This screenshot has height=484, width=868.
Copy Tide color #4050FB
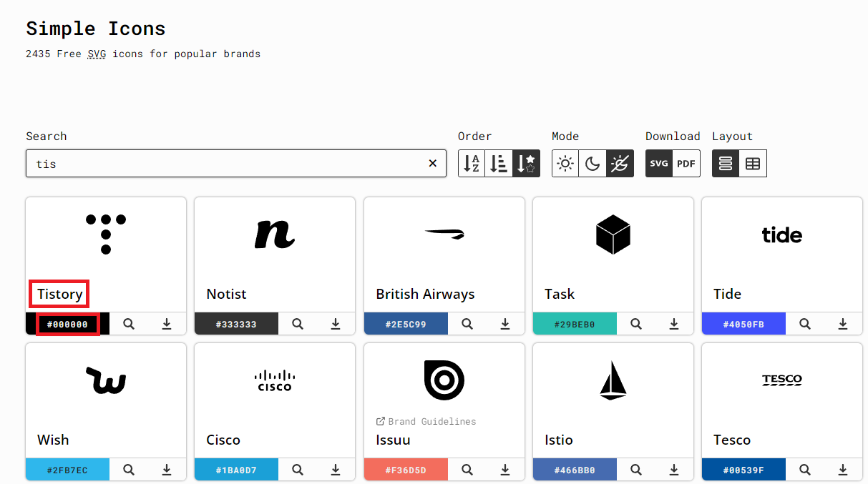[x=743, y=324]
